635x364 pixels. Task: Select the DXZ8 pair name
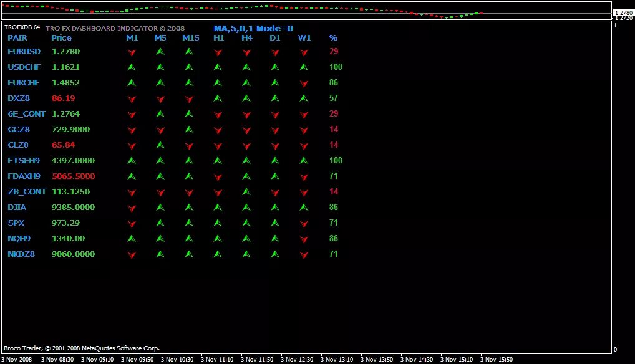tap(19, 98)
